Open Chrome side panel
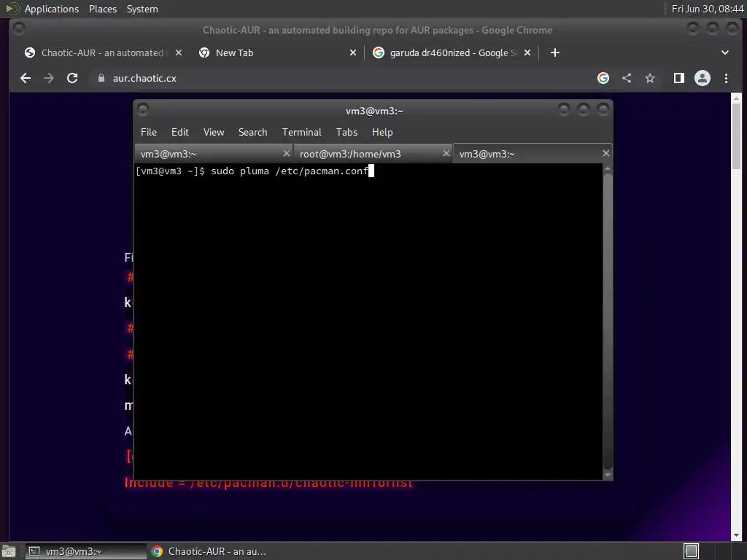Screen dimensions: 747x560 click(679, 78)
